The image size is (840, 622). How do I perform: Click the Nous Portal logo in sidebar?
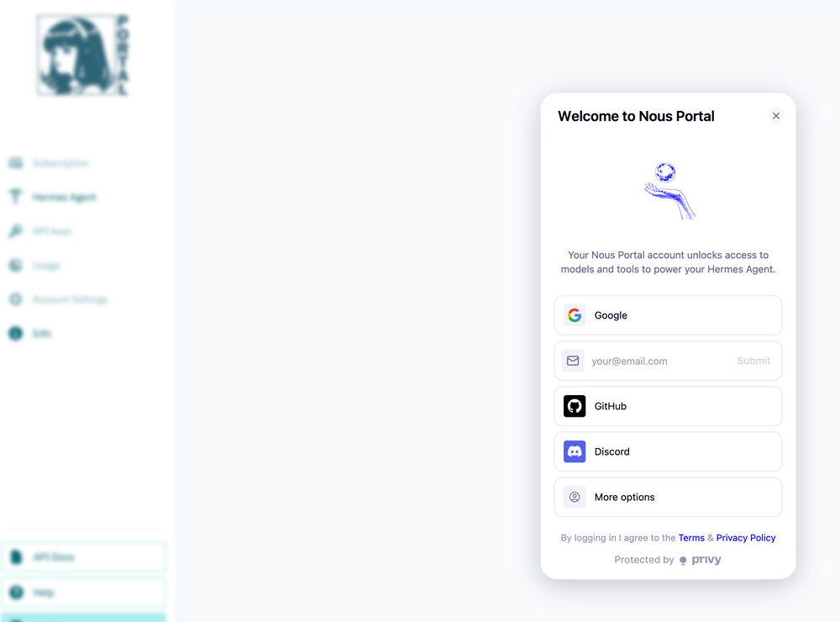(83, 55)
